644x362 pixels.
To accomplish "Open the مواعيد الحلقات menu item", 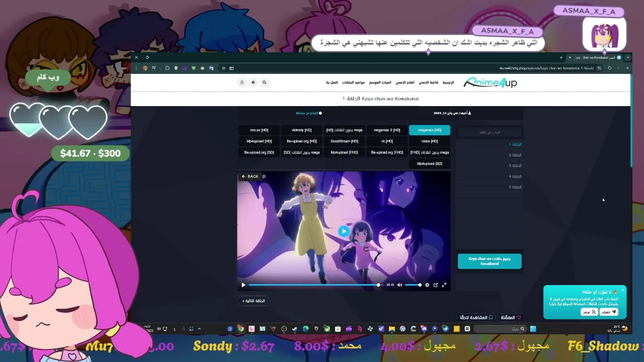I will click(354, 82).
